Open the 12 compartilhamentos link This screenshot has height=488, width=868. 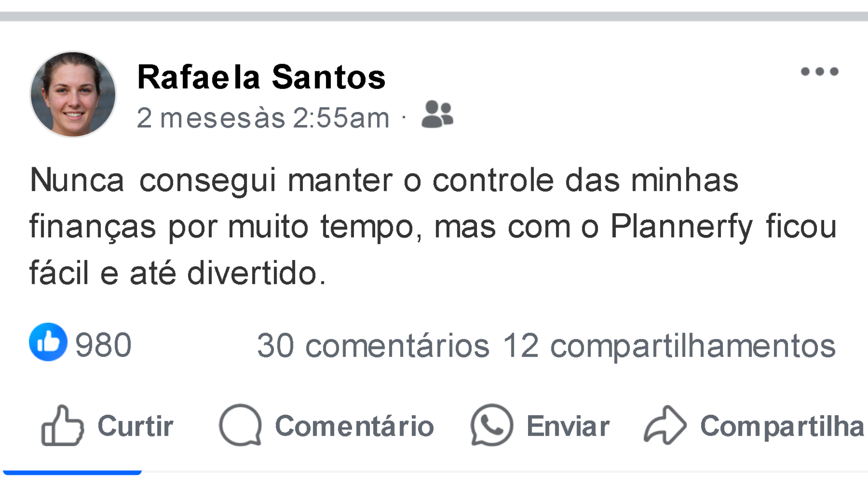tap(669, 346)
